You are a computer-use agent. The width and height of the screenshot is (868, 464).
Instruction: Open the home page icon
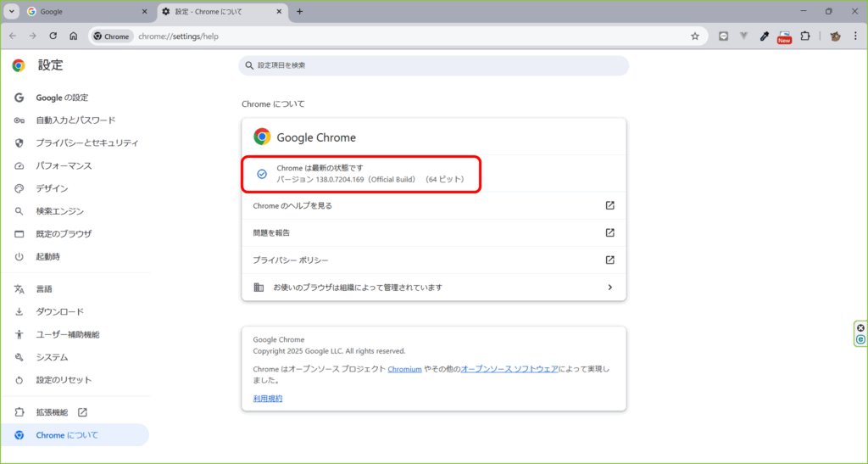pos(73,36)
